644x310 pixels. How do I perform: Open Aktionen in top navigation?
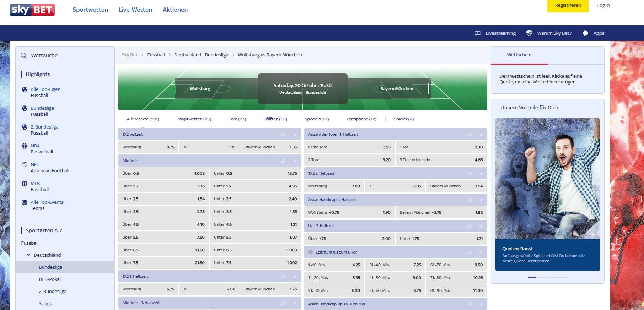tap(175, 10)
